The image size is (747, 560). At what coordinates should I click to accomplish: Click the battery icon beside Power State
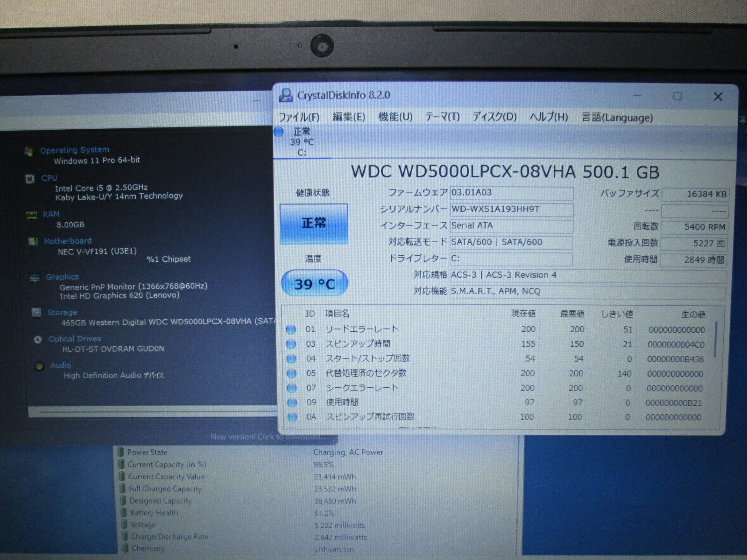click(x=120, y=452)
